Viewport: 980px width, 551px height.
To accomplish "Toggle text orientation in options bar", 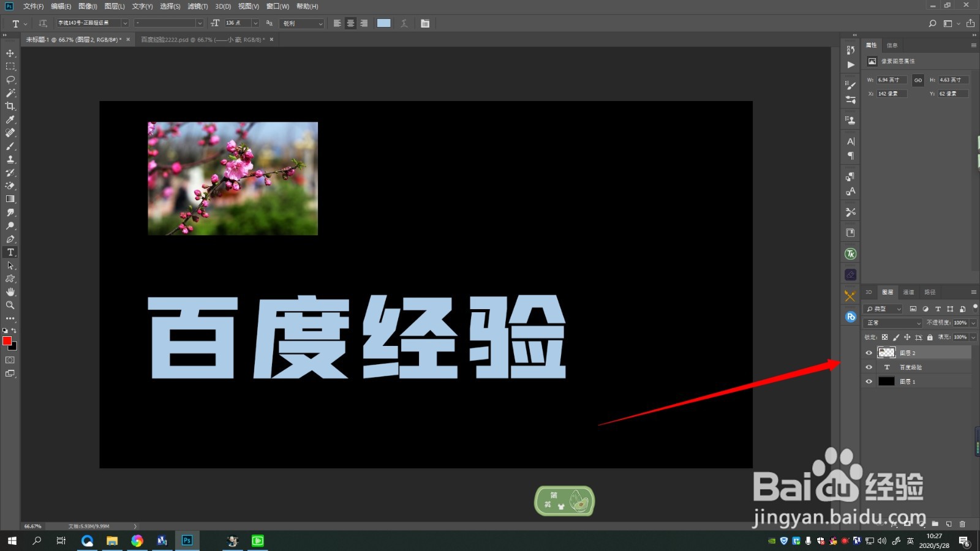I will (43, 23).
